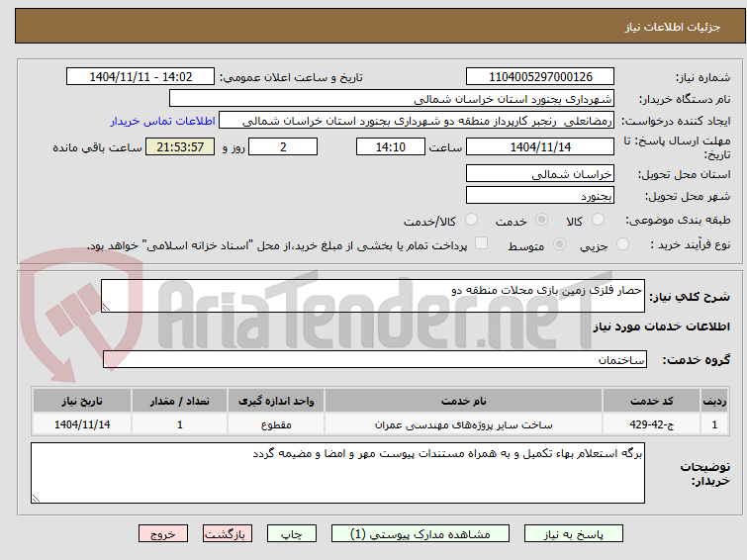The width and height of the screenshot is (747, 560).
Task: Click the نام خدمت column header
Action: [x=464, y=401]
